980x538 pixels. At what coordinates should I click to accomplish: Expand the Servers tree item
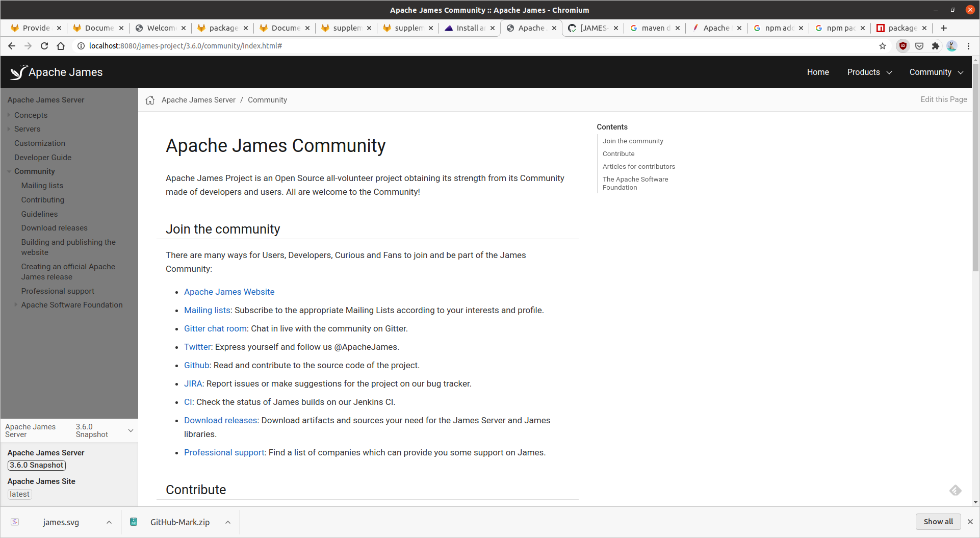(9, 129)
